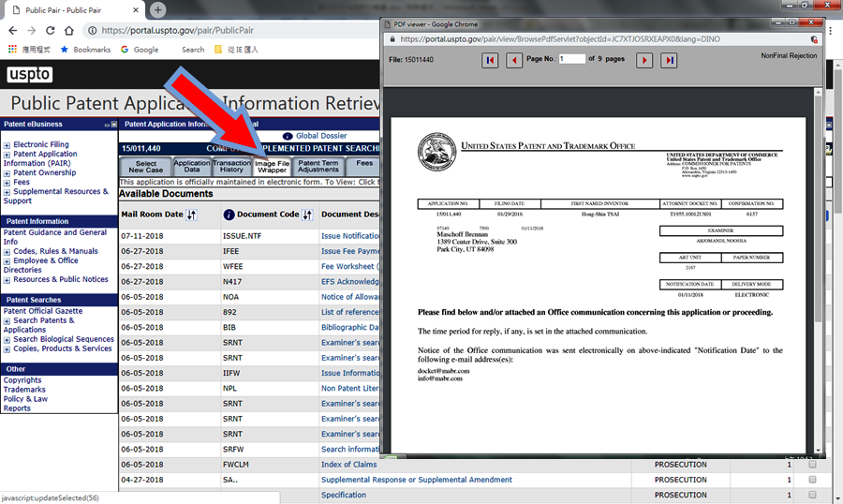Check the Index of Claims row checkbox

tap(812, 465)
